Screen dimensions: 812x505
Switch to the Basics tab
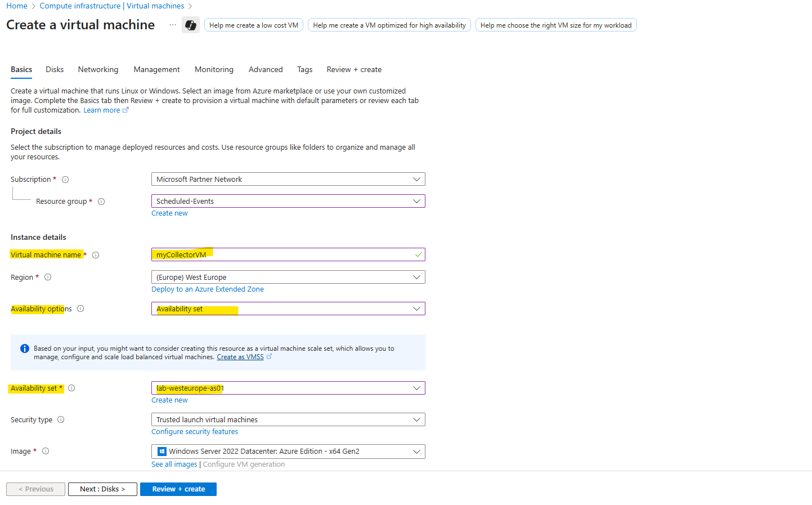click(21, 70)
